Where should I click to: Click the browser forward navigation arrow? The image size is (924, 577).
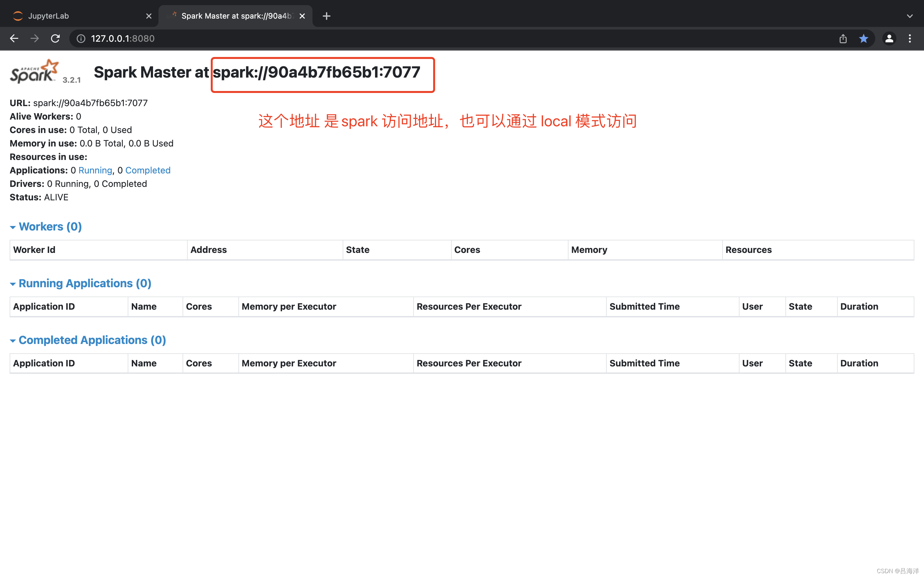34,38
